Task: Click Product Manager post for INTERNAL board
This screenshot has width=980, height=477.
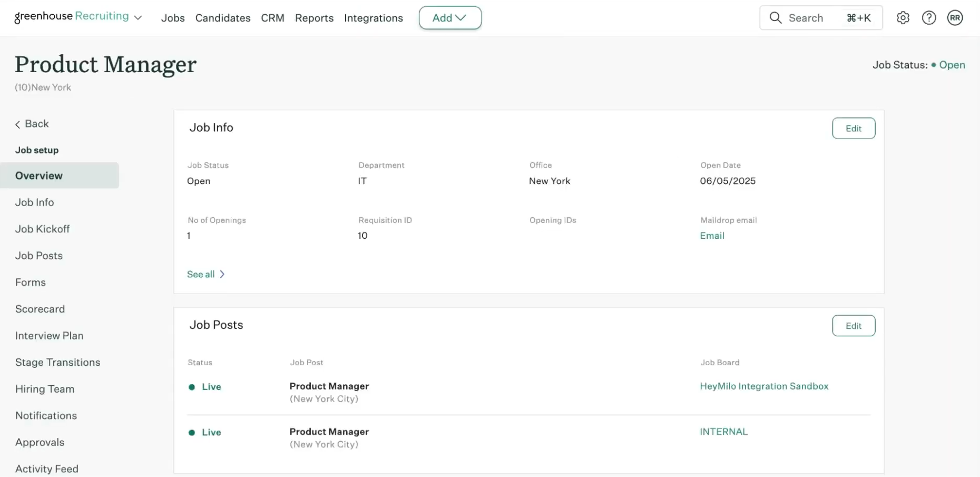Action: (329, 432)
